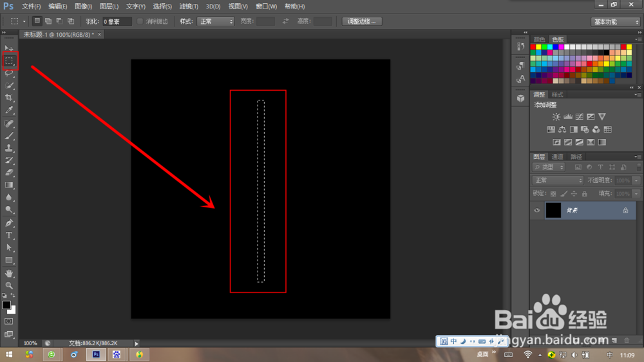Add a Levels adjustment
This screenshot has height=362, width=644.
[x=568, y=117]
